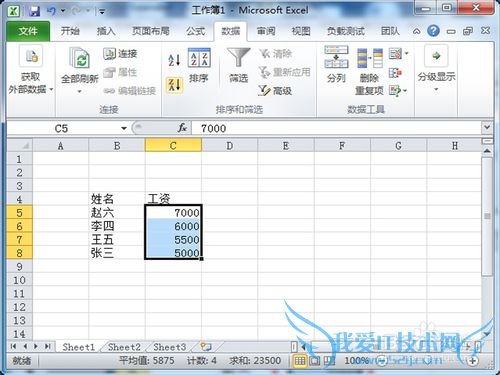500x375 pixels.
Task: Select cell containing 李四
Action: tap(117, 226)
